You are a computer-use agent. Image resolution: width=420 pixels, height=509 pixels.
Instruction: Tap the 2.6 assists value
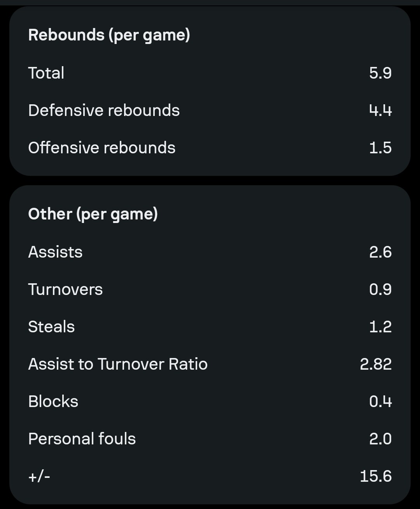click(380, 252)
